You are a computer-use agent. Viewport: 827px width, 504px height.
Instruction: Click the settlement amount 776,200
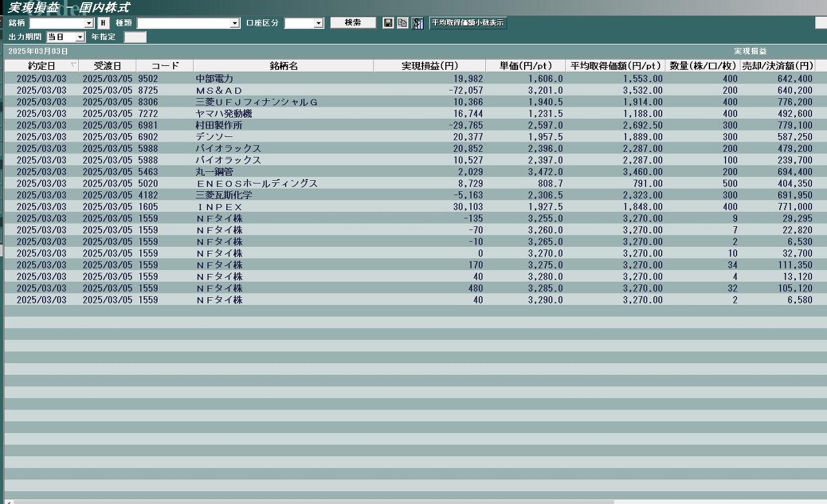[795, 102]
